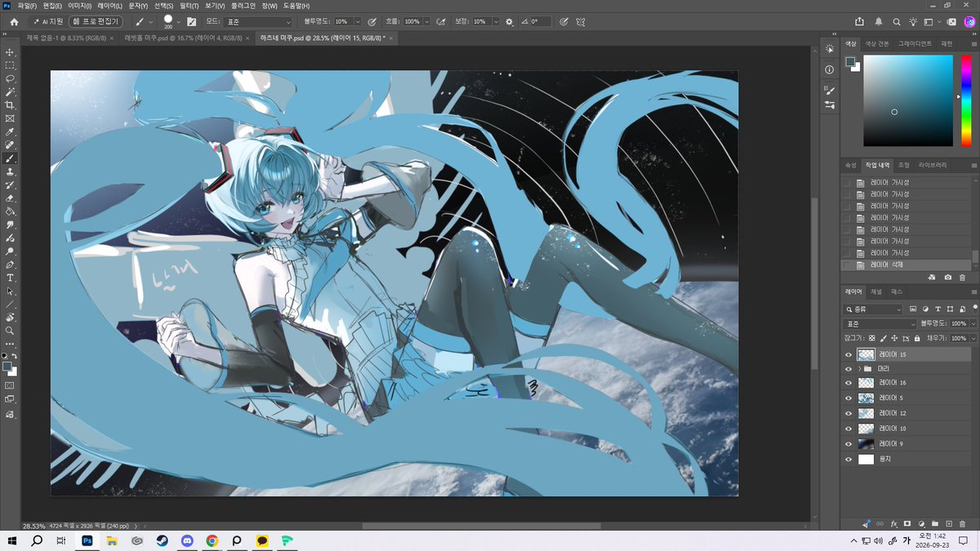Select the Type tool

click(x=10, y=278)
